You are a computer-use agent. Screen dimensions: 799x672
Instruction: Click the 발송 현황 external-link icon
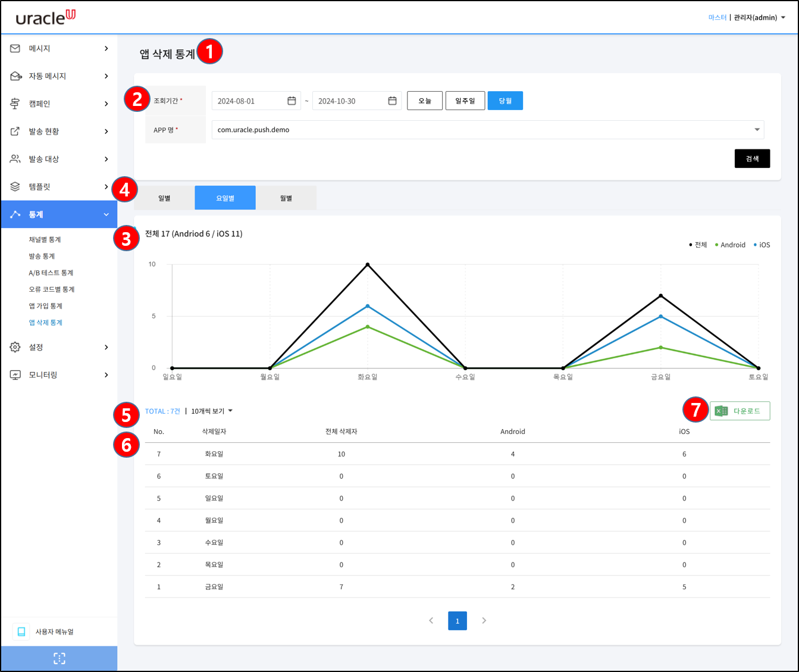pyautogui.click(x=15, y=132)
